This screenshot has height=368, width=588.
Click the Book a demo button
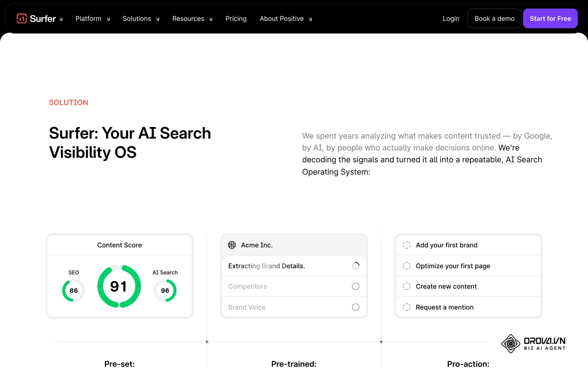494,18
